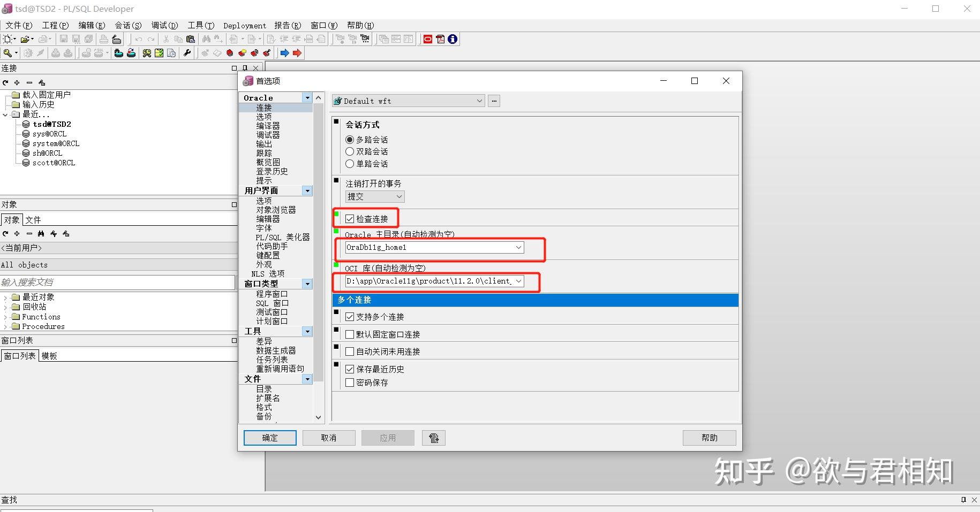Collapse the 用户界面 category arrow
Viewport: 980px width, 512px height.
pyautogui.click(x=307, y=191)
